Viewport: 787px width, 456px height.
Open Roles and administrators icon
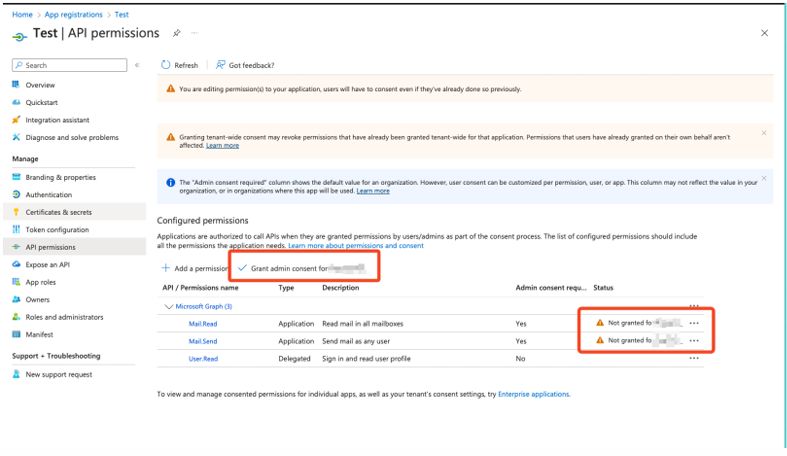(16, 317)
